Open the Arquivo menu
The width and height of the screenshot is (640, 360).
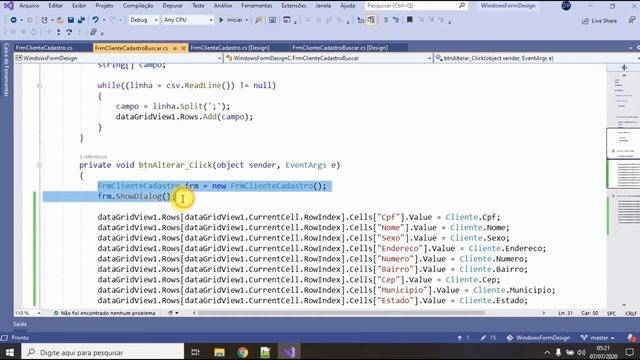pos(29,6)
